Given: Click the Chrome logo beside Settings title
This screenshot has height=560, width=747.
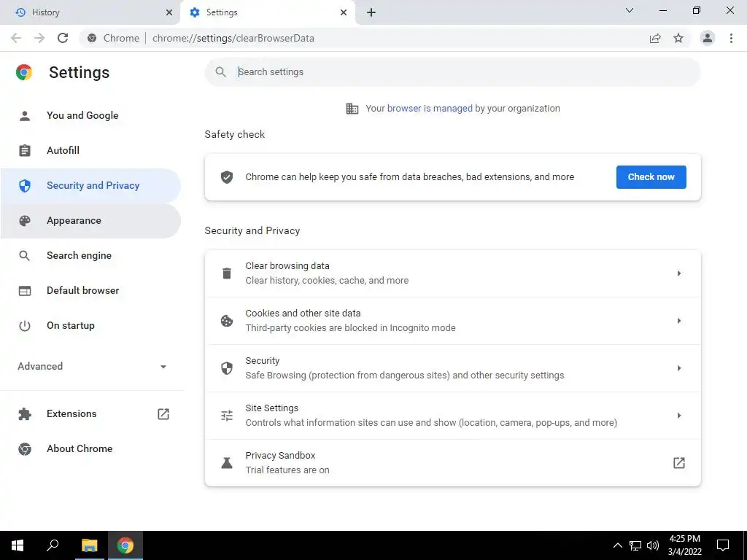Looking at the screenshot, I should point(24,72).
